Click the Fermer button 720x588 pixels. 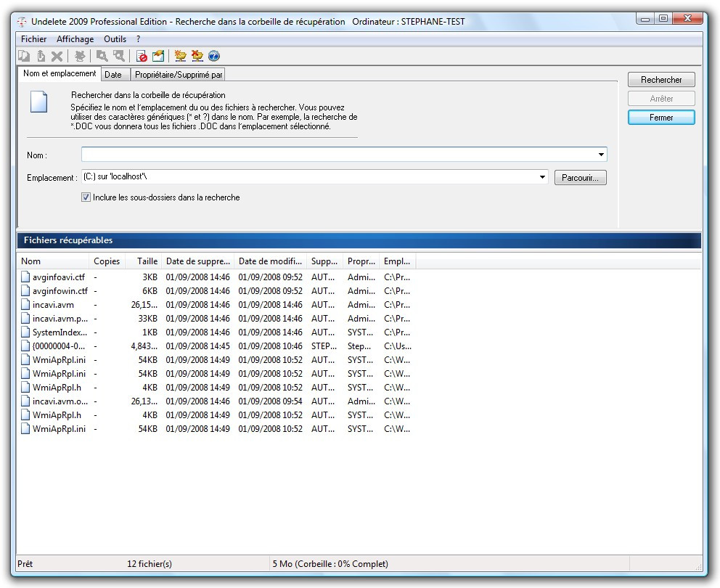pos(661,118)
